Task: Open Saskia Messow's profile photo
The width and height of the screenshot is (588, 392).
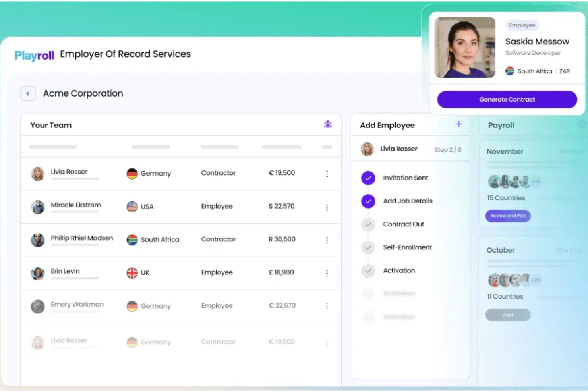Action: [465, 47]
